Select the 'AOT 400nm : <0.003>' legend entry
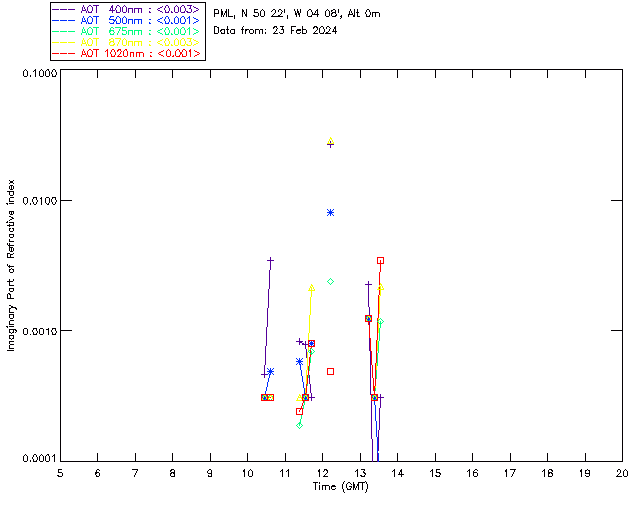The width and height of the screenshot is (640, 512). click(x=126, y=9)
